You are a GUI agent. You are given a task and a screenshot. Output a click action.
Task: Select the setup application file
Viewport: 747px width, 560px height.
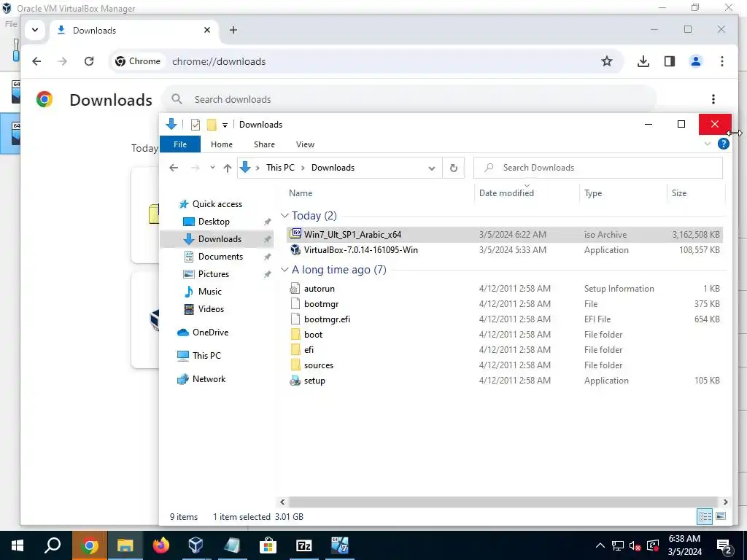(x=505, y=381)
